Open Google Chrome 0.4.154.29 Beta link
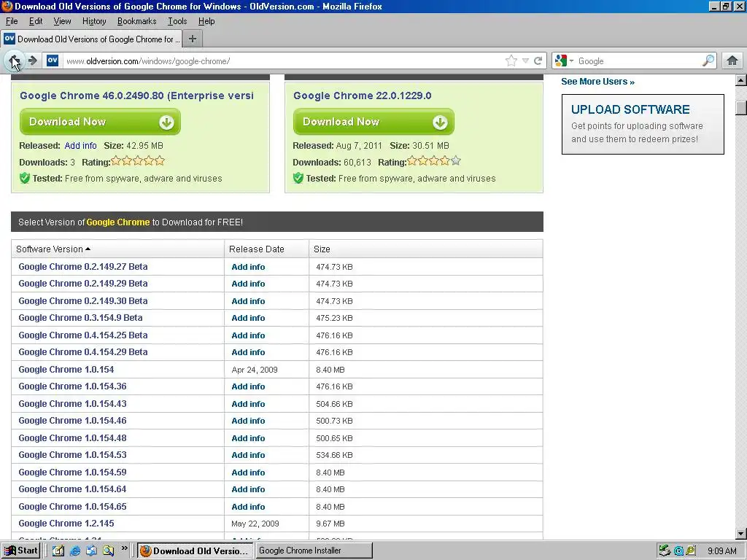Image resolution: width=747 pixels, height=560 pixels. click(x=83, y=352)
